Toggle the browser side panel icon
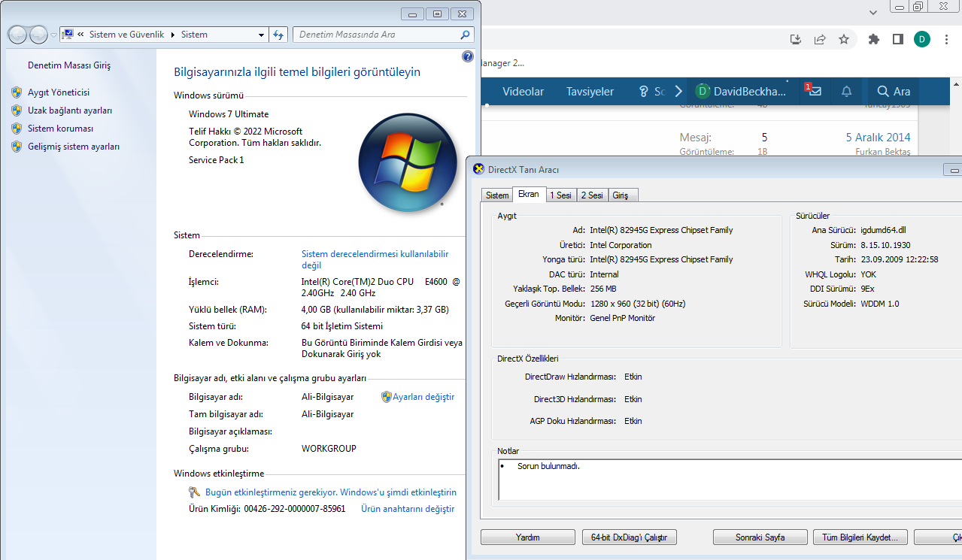Viewport: 962px width, 560px height. (x=897, y=39)
